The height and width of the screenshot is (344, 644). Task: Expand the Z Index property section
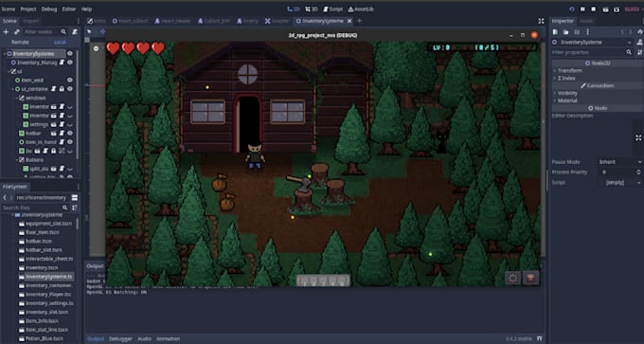[554, 78]
